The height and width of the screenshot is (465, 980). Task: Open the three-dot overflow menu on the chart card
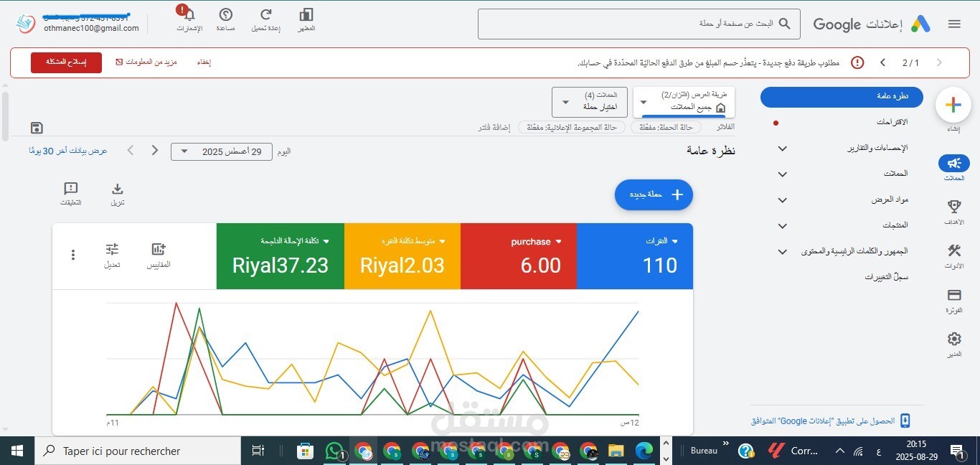72,255
